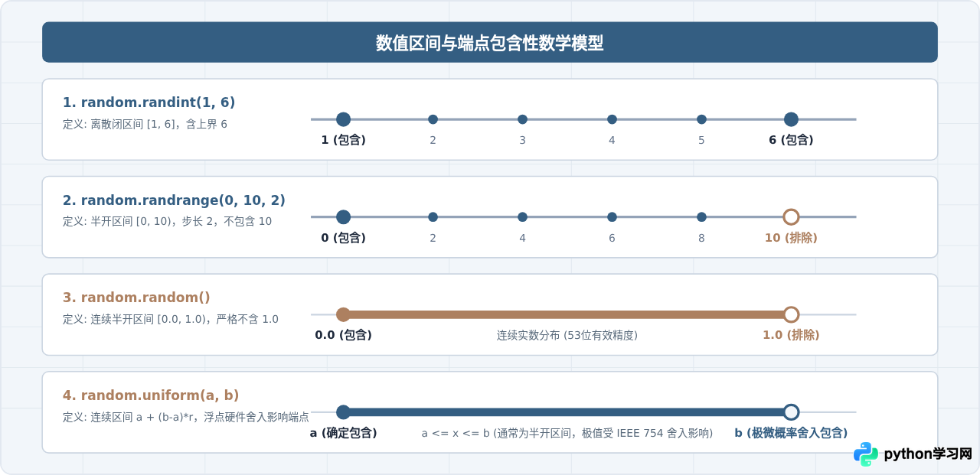980x475 pixels.
Task: Click the blue bar of random.uniform
Action: coord(567,412)
